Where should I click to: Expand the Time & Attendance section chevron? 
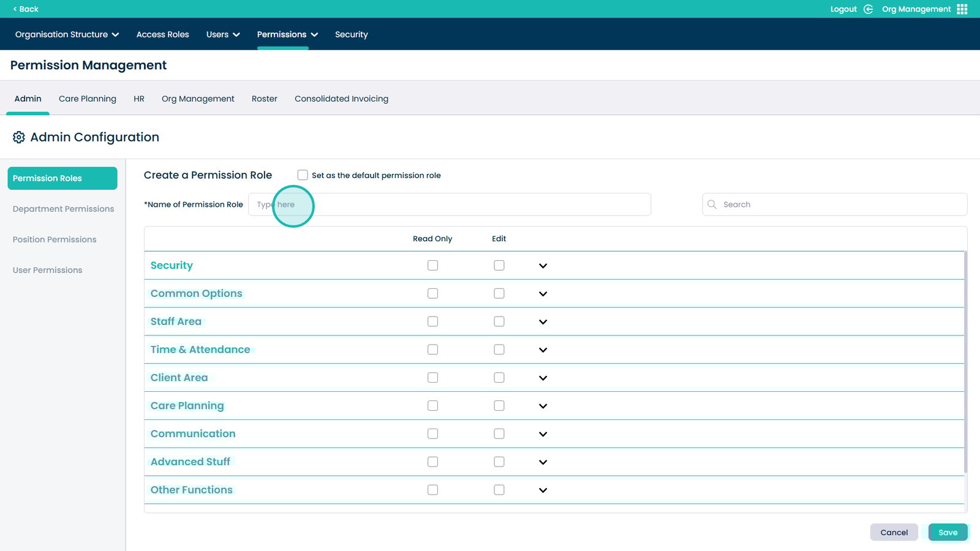tap(543, 350)
